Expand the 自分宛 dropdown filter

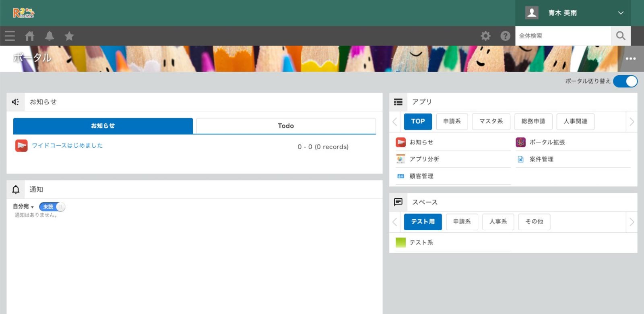click(23, 207)
